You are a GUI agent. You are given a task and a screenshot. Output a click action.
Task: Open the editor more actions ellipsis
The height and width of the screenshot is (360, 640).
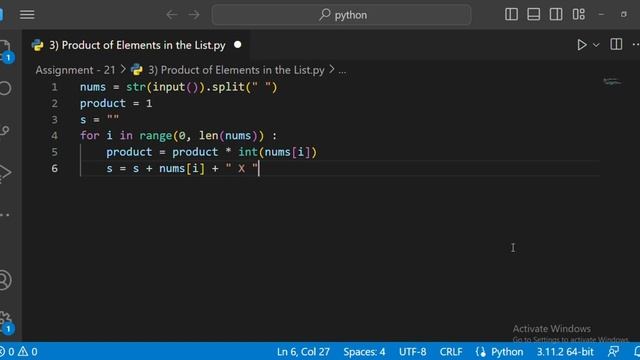[x=636, y=44]
